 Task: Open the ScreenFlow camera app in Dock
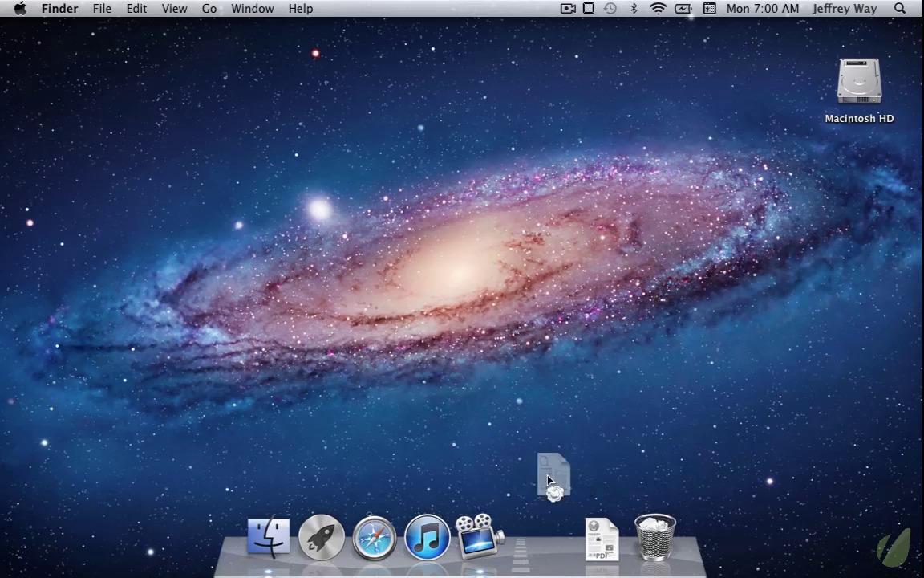tap(480, 535)
